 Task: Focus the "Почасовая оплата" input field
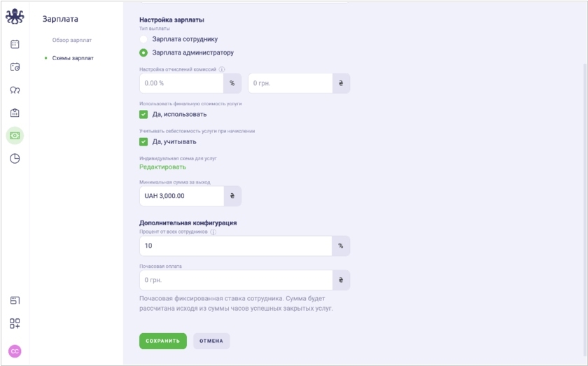pos(236,280)
